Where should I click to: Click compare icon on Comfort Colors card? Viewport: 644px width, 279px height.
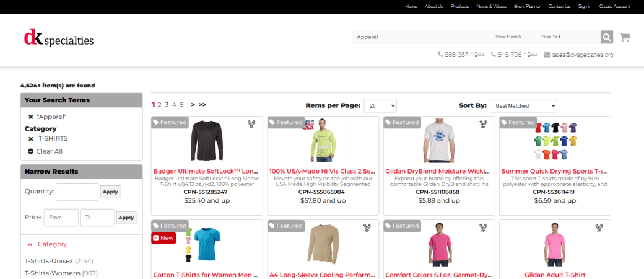[x=483, y=228]
